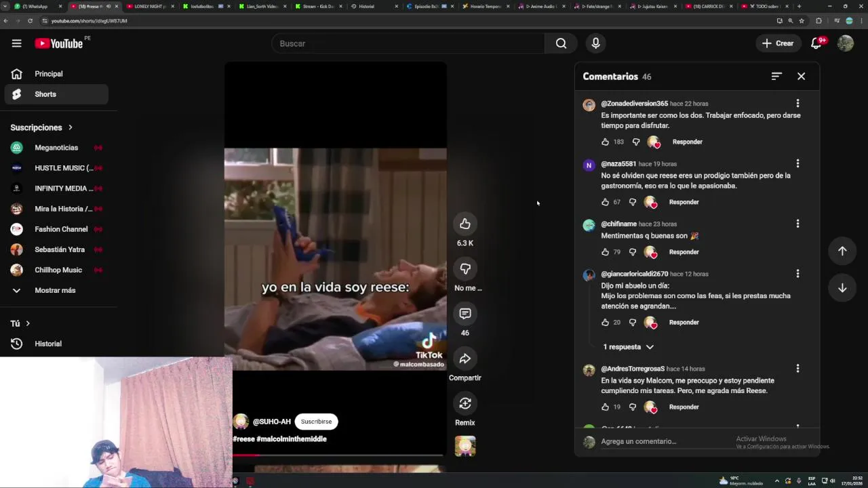This screenshot has height=488, width=868.
Task: Open the short's sound thumbnail
Action: (x=465, y=445)
